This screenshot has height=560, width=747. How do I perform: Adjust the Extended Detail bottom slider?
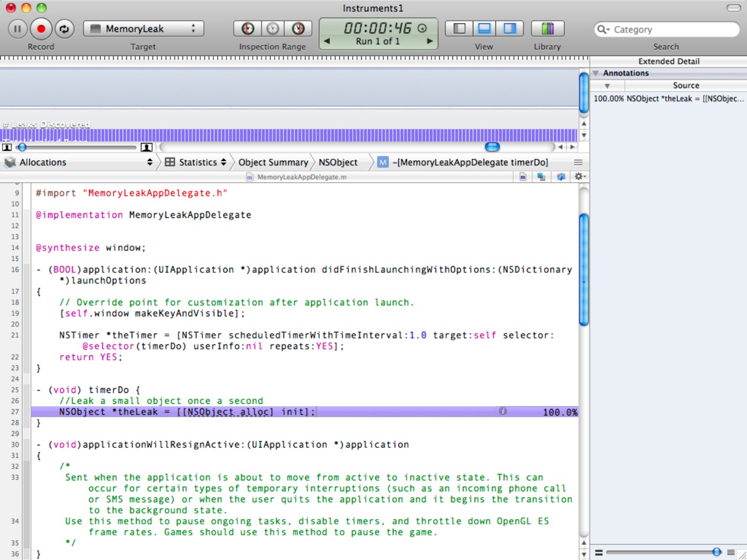click(x=717, y=552)
